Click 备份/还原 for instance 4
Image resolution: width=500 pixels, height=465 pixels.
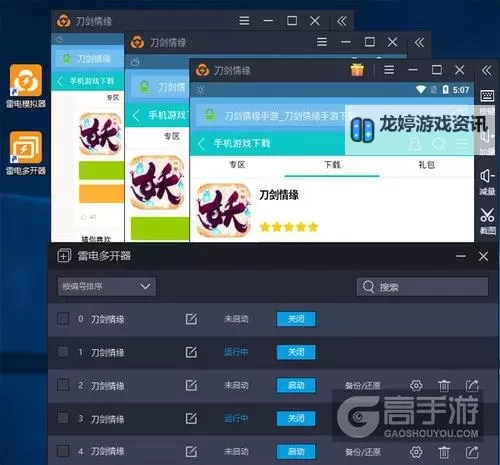363,452
